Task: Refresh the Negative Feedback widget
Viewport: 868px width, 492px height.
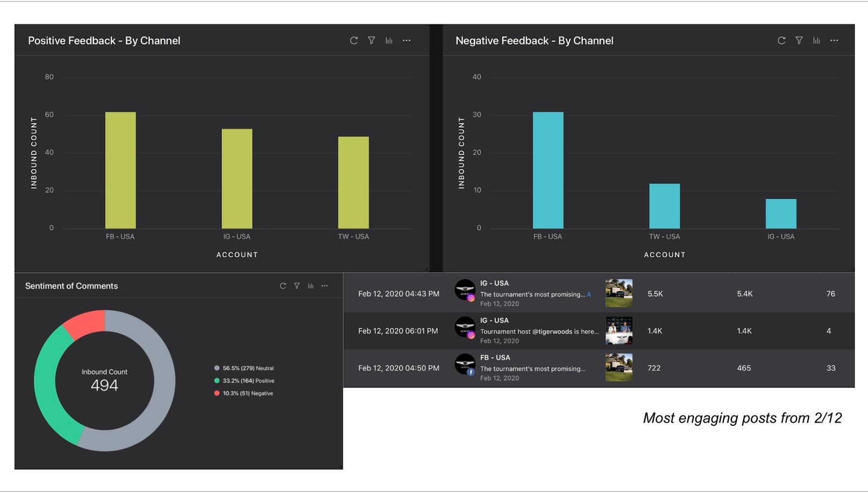Action: click(781, 41)
